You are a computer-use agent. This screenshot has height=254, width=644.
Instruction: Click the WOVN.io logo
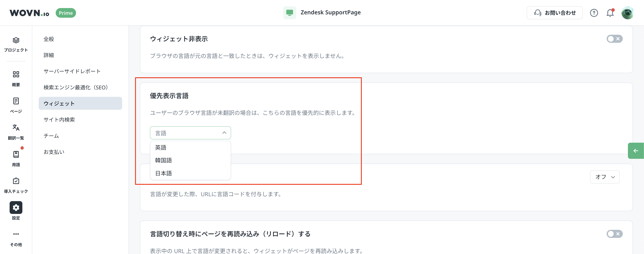(x=30, y=13)
